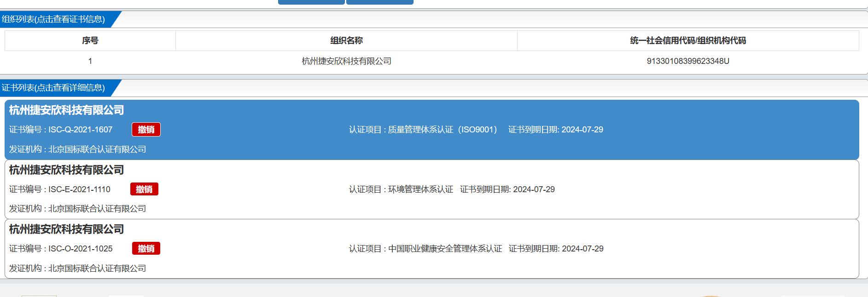
Task: Open certificate card ISC-O-2021-1025 title
Action: pyautogui.click(x=67, y=229)
